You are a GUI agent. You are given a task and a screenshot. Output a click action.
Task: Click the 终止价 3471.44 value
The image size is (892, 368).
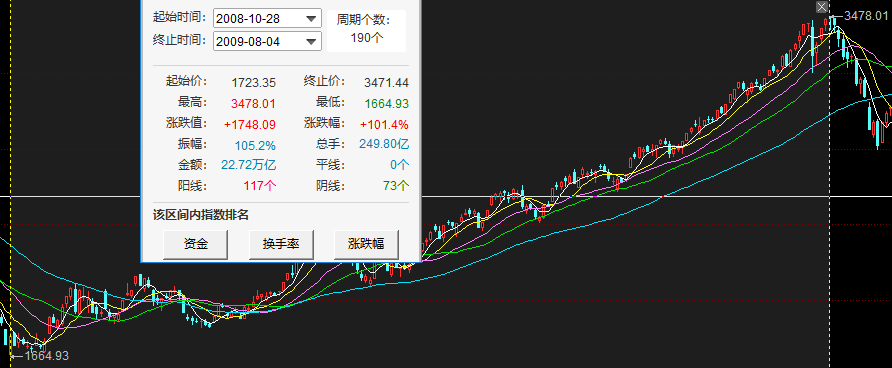pyautogui.click(x=386, y=82)
